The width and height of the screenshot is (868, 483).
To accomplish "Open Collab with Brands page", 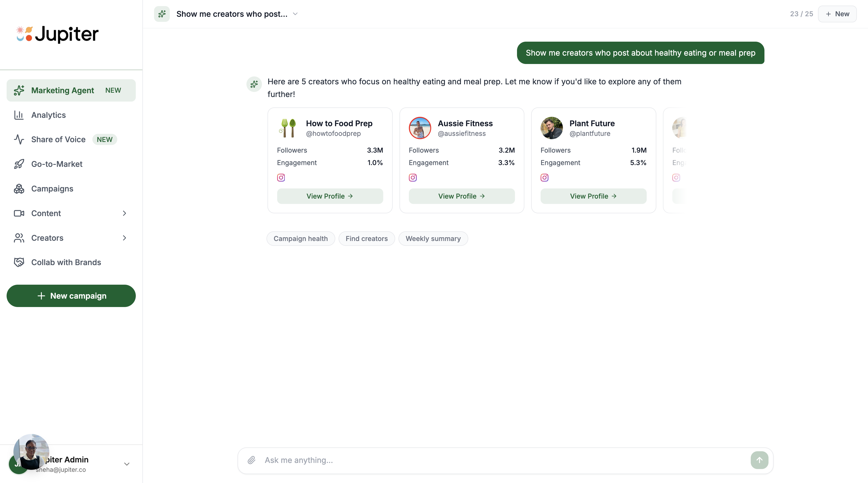I will (66, 262).
